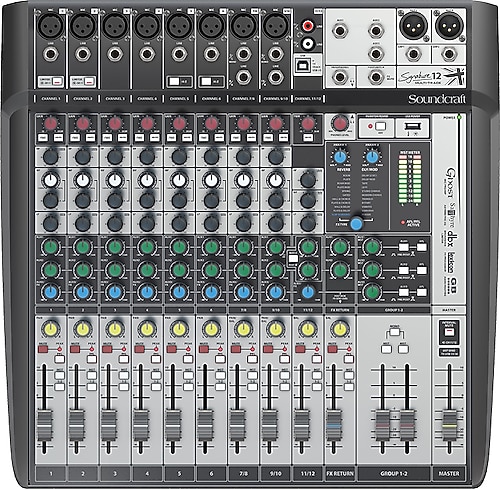Click the channel 11/12 blue FX send knob
Screen dimensions: 500x489
click(308, 292)
